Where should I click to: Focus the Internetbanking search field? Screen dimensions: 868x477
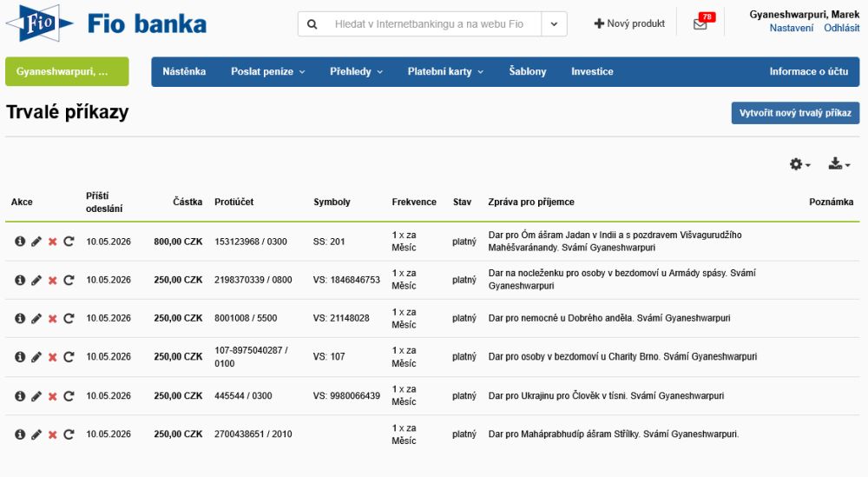tap(429, 24)
